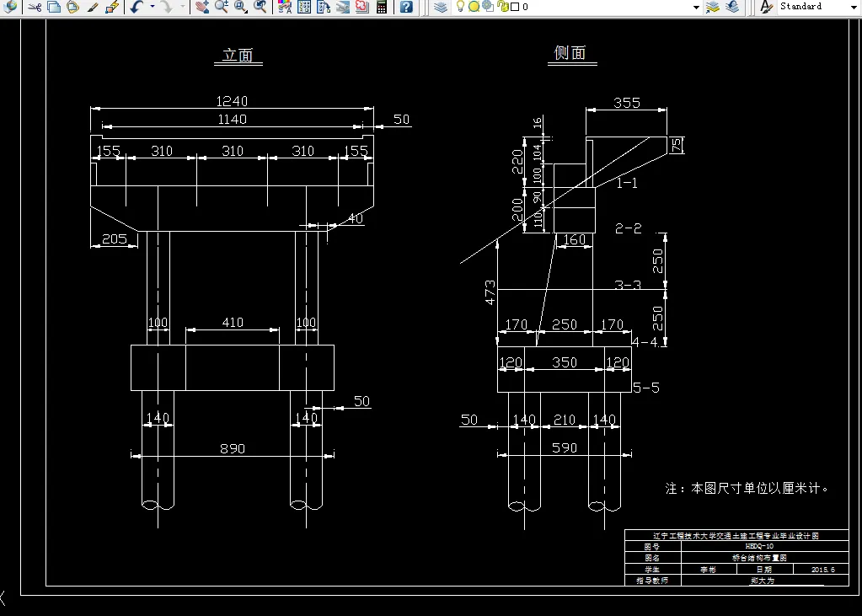Screen dimensions: 862x616
Task: Select the 图号 label in title block
Action: tap(652, 547)
